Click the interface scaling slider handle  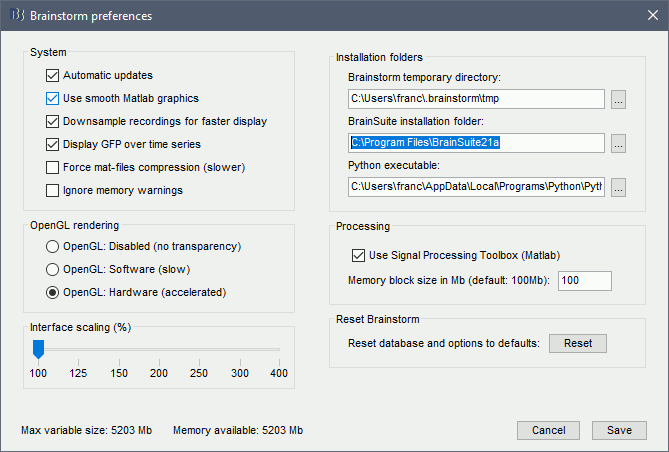click(38, 348)
